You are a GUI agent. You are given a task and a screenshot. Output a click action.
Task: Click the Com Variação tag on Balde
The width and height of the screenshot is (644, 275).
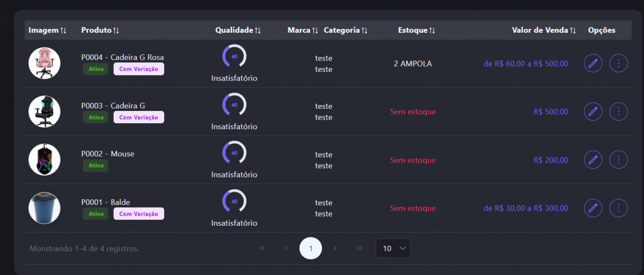tap(138, 214)
